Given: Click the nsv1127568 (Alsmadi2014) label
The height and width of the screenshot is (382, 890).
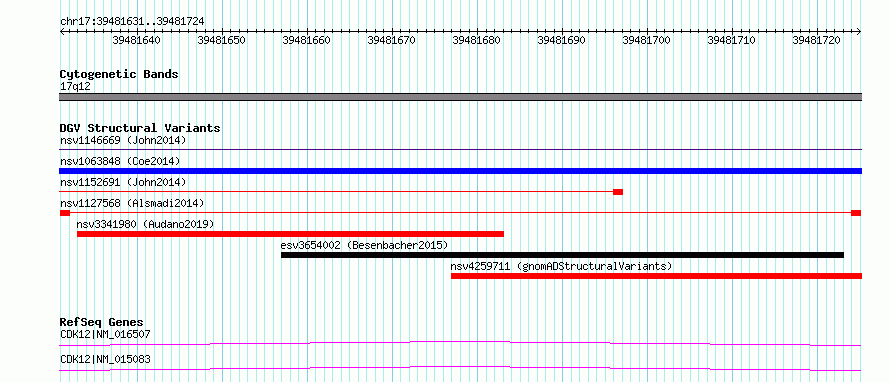Looking at the screenshot, I should pyautogui.click(x=132, y=203).
